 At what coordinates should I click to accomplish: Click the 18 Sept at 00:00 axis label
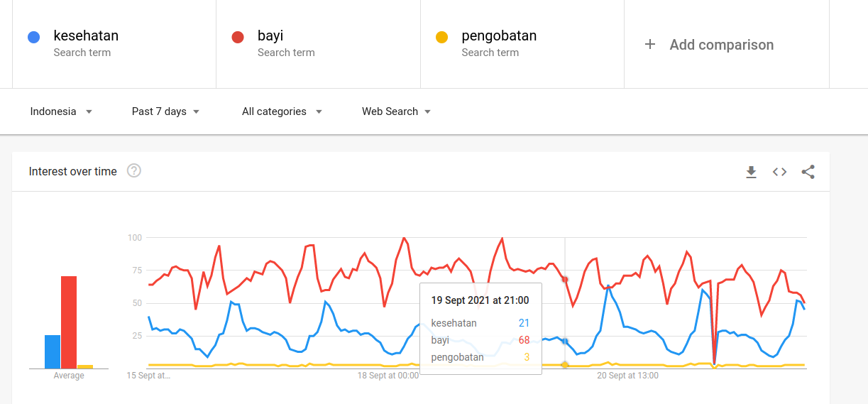388,376
